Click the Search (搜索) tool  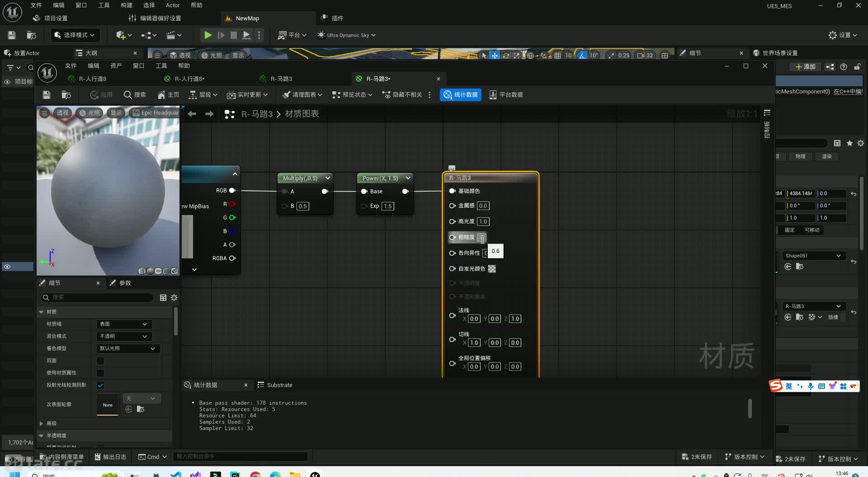[135, 95]
